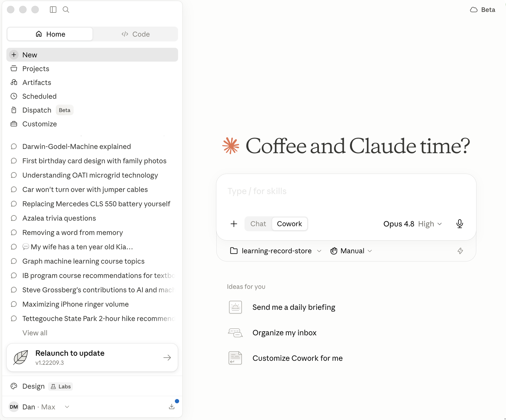506x420 pixels.
Task: Click the plus attachment icon in the prompt box
Action: tap(234, 224)
